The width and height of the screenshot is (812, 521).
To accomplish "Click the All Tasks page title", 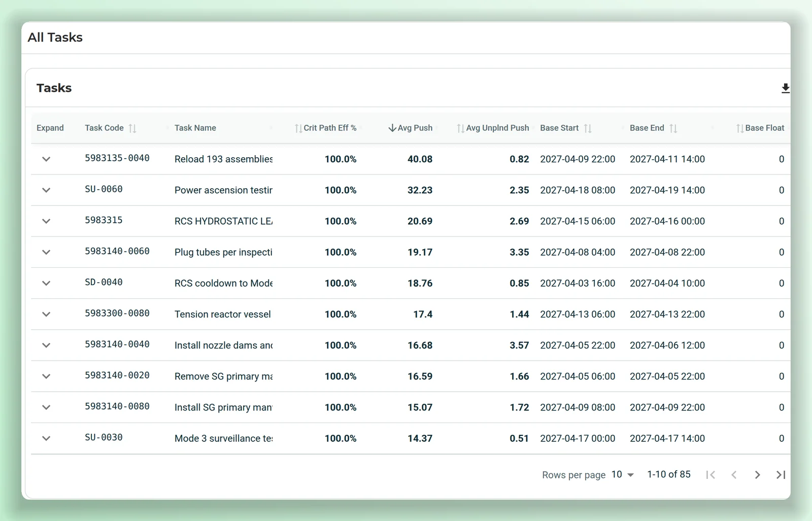I will (x=55, y=38).
